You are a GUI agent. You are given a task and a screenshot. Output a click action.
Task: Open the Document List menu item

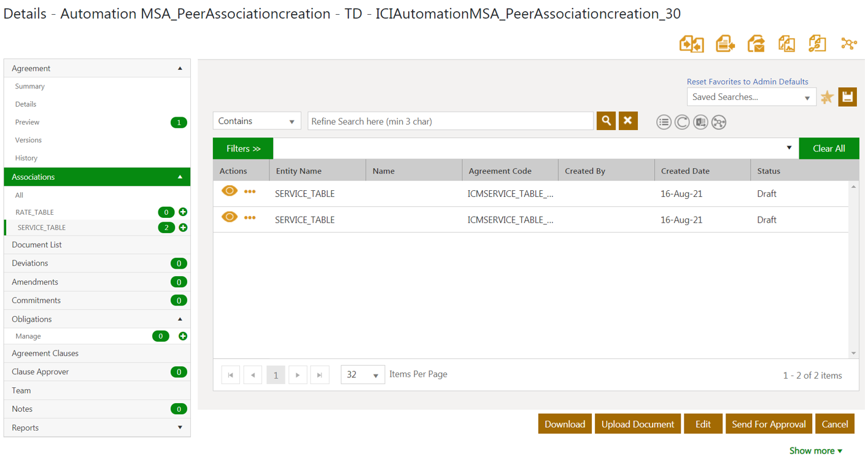pyautogui.click(x=37, y=245)
